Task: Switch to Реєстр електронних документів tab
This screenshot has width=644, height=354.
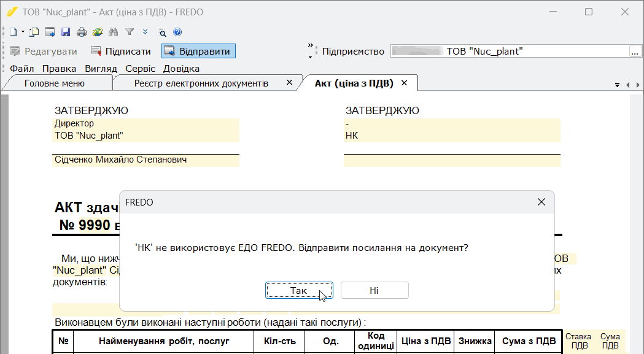Action: tap(201, 83)
